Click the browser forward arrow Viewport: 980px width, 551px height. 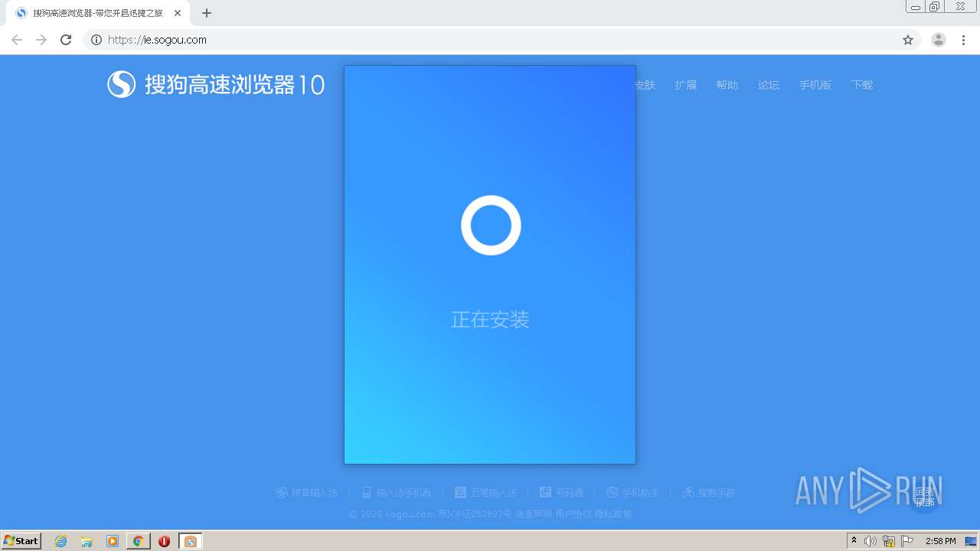[41, 40]
